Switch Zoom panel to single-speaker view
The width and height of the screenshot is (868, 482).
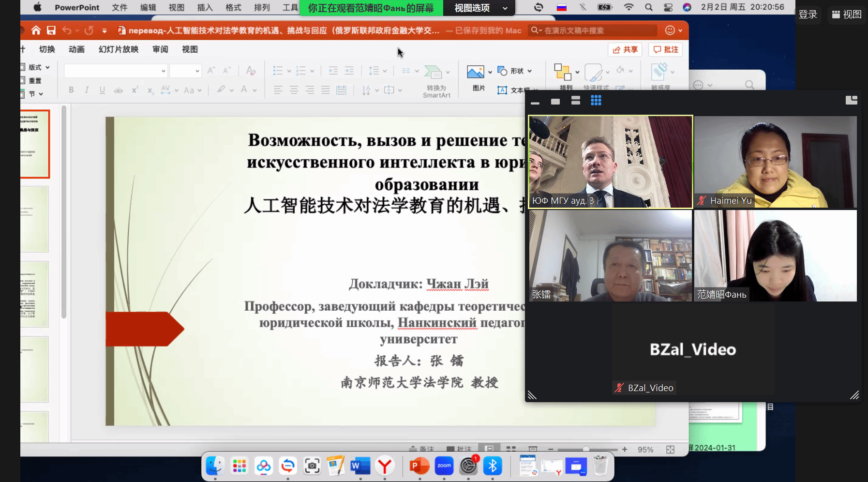click(555, 101)
